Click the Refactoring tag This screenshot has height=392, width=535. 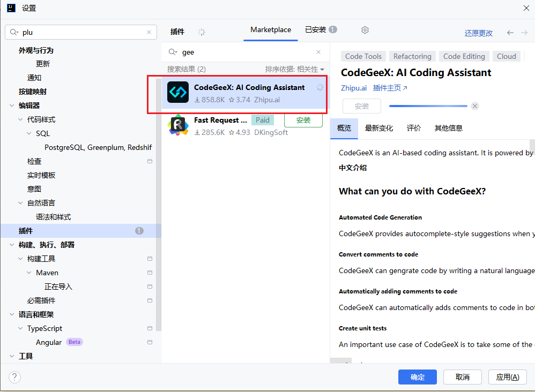412,56
